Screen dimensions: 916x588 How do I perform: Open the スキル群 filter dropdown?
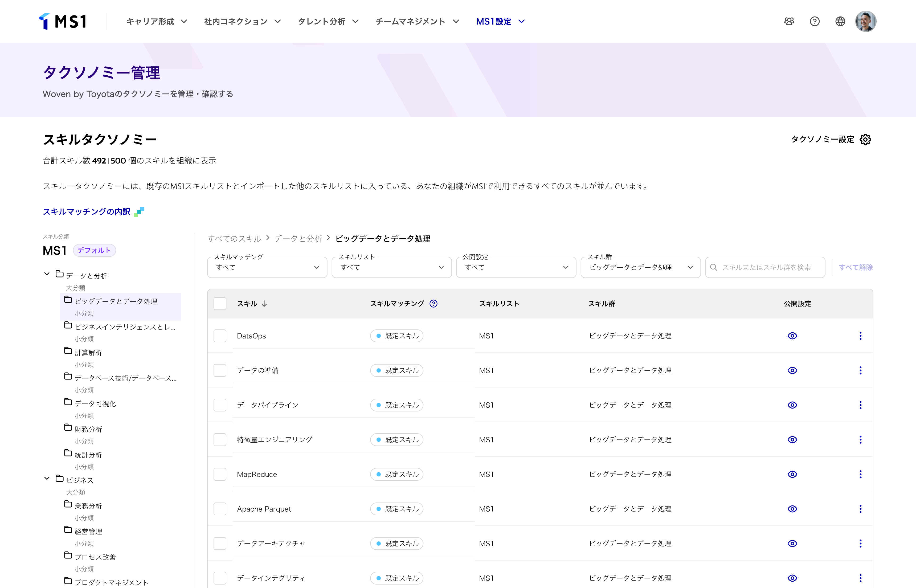pyautogui.click(x=640, y=267)
